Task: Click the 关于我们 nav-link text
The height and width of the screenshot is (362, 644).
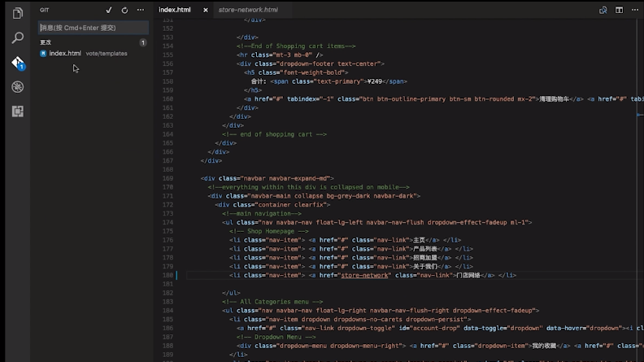Action: [x=424, y=267]
